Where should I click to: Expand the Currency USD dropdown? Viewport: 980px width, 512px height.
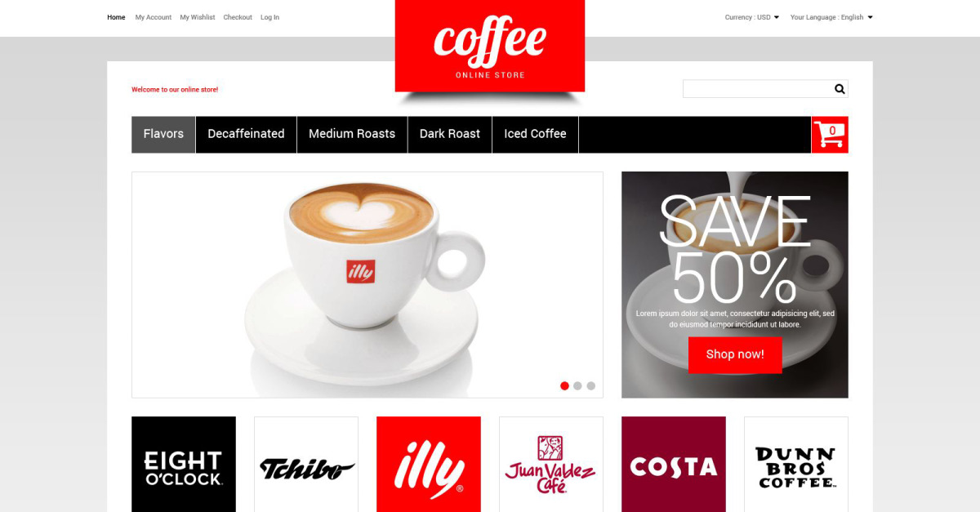click(752, 17)
